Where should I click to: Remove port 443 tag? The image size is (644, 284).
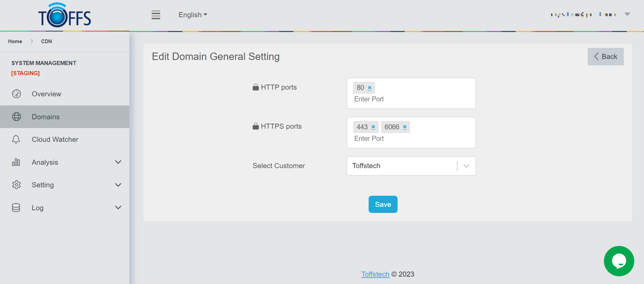[x=373, y=127]
